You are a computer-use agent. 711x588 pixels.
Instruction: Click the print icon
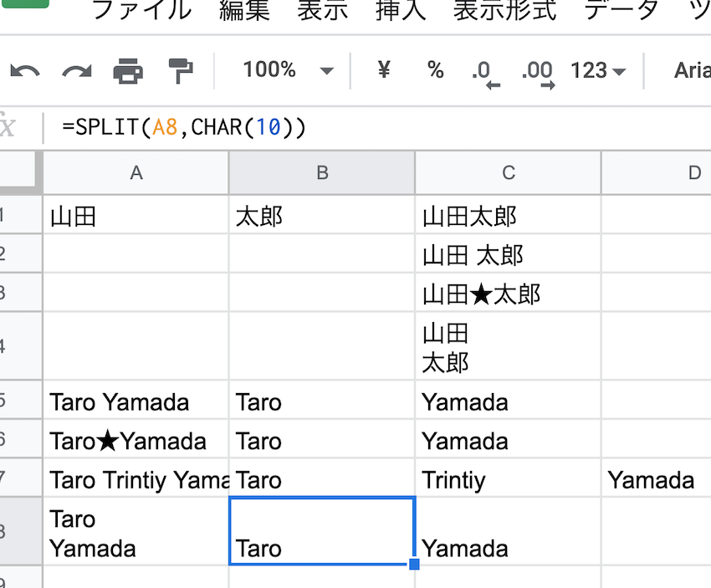128,71
